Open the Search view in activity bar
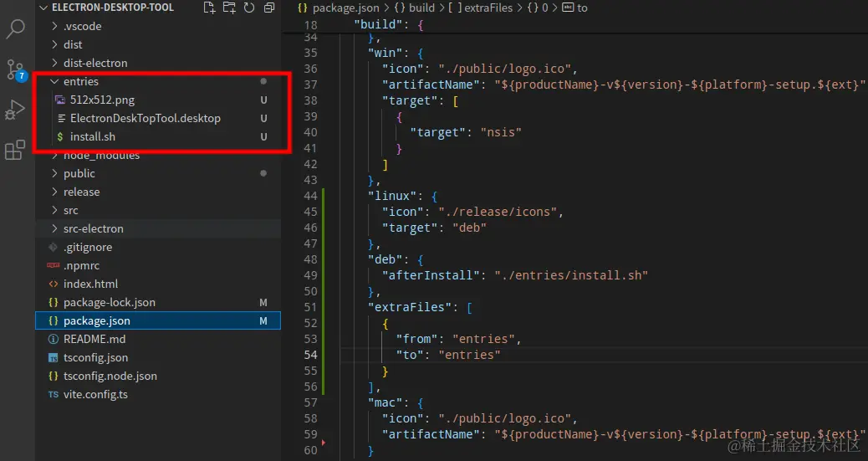Viewport: 868px width, 461px height. click(16, 29)
